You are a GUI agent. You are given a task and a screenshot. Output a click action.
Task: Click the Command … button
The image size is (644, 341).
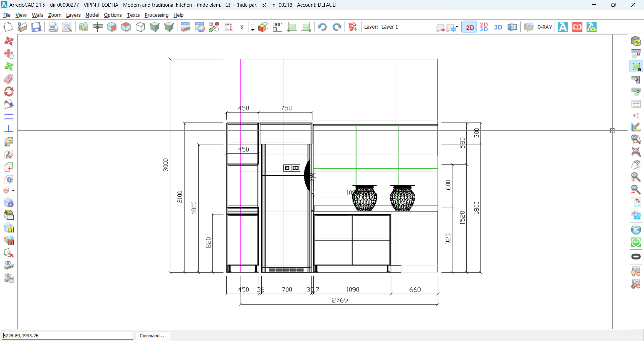click(153, 336)
